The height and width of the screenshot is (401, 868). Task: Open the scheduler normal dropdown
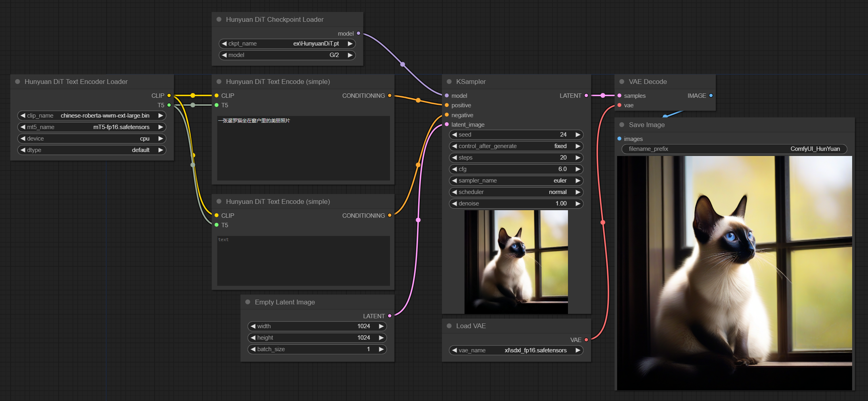coord(516,192)
